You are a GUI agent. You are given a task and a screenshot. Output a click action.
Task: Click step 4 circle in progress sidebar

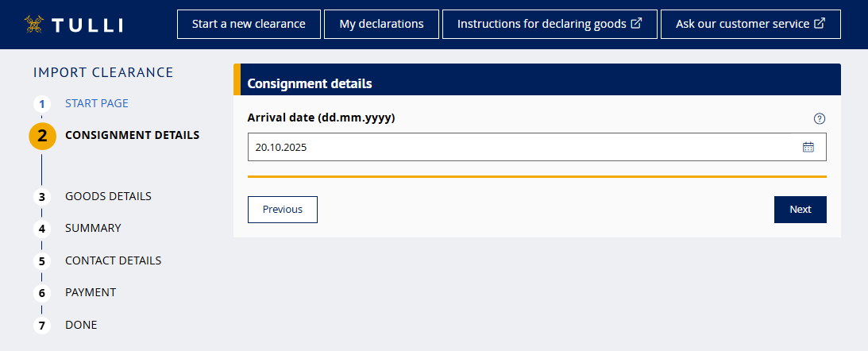coord(41,229)
